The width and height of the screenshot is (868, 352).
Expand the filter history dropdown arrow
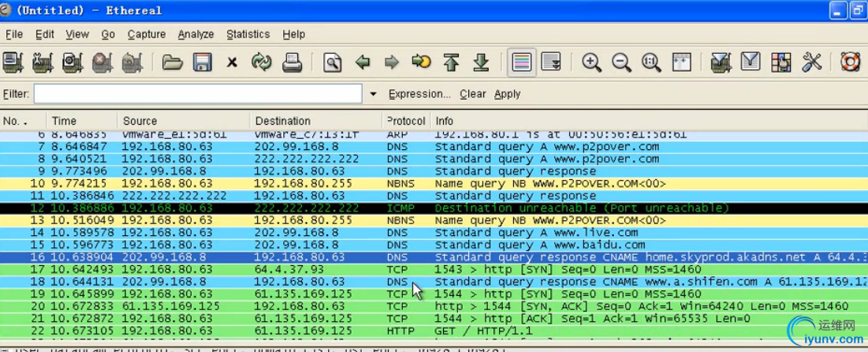373,94
